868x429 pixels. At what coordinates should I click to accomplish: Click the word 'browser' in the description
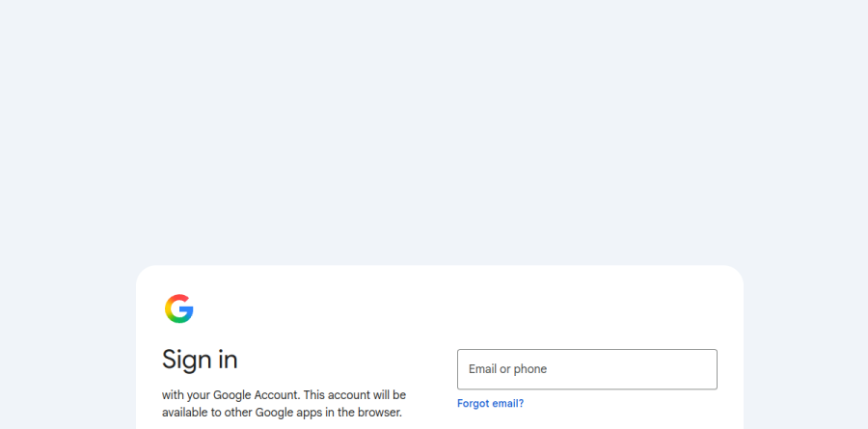click(x=379, y=413)
